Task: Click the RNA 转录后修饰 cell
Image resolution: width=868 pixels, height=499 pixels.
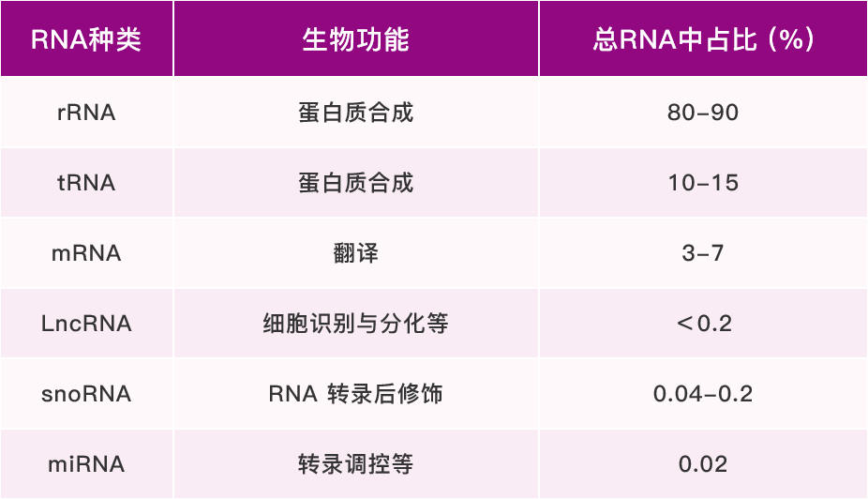Action: (x=355, y=394)
